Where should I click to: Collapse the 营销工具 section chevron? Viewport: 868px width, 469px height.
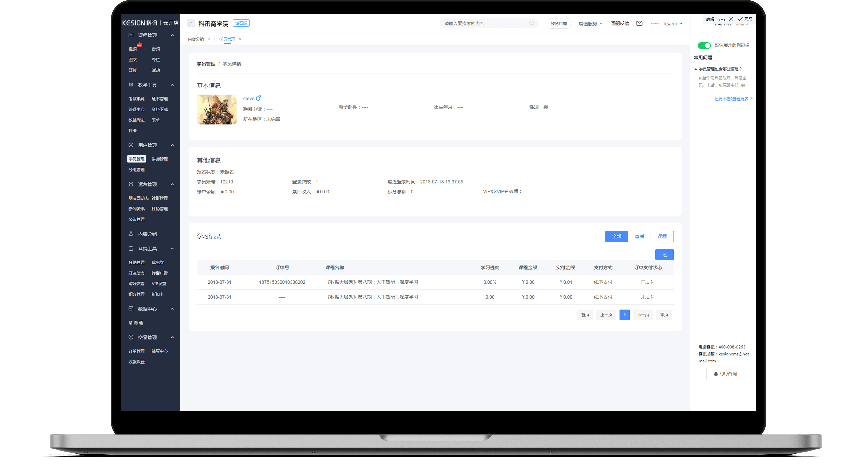click(x=173, y=248)
